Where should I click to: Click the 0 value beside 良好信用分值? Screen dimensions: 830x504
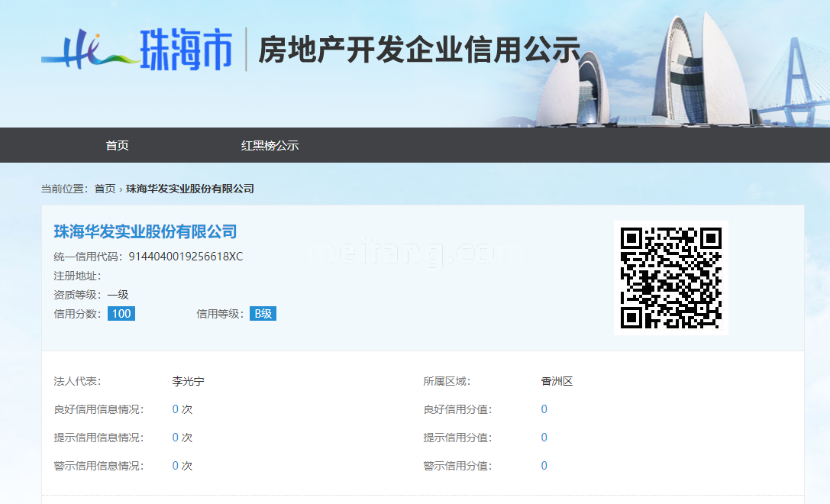(x=544, y=409)
